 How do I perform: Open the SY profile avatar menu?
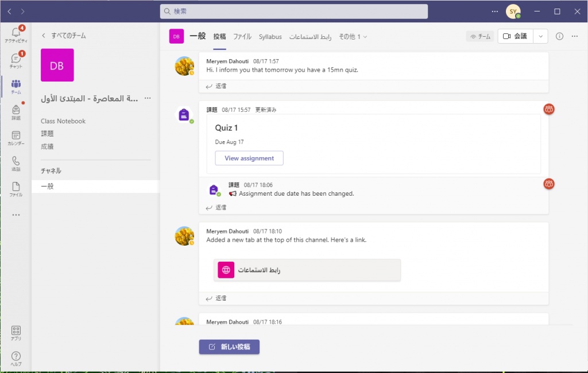(x=513, y=11)
